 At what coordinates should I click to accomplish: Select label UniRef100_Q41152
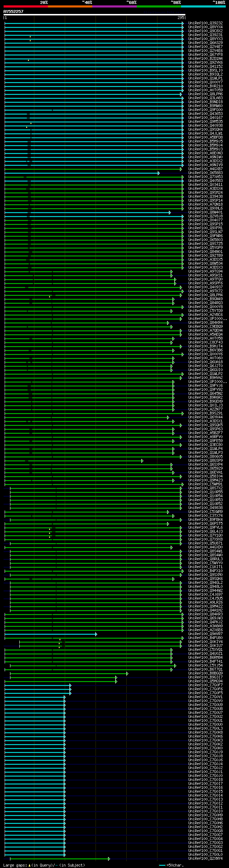pos(205,67)
